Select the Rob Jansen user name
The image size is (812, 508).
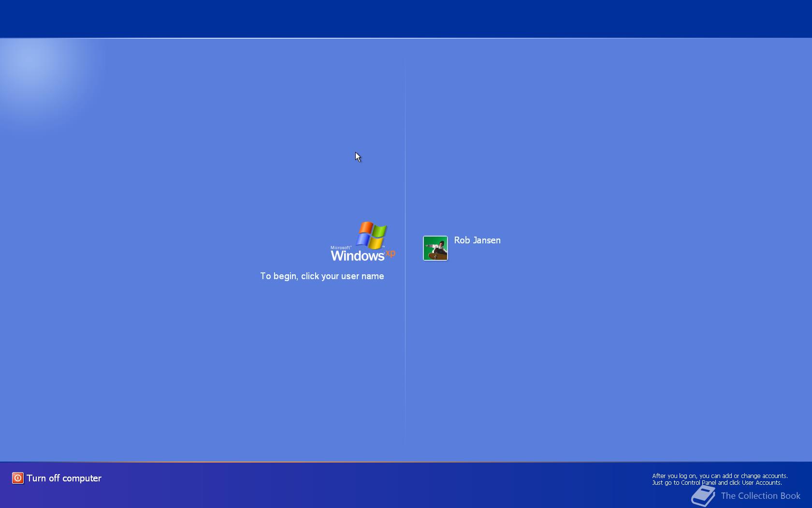click(477, 240)
